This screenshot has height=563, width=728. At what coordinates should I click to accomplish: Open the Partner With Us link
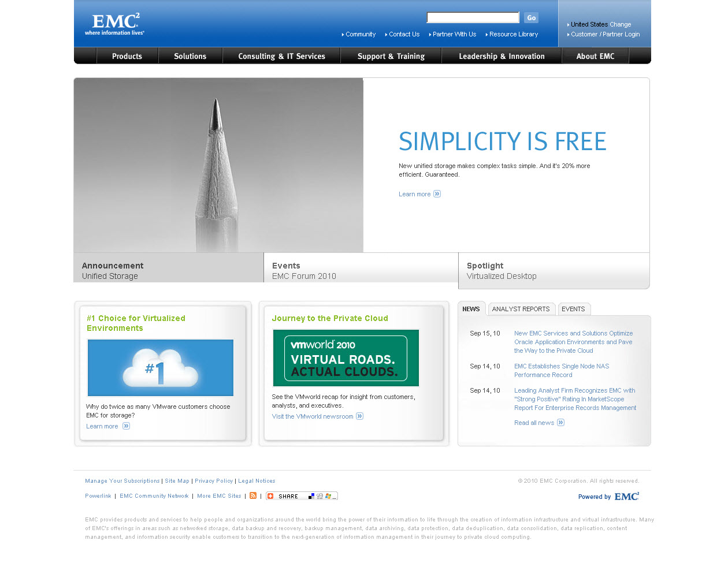(x=454, y=35)
